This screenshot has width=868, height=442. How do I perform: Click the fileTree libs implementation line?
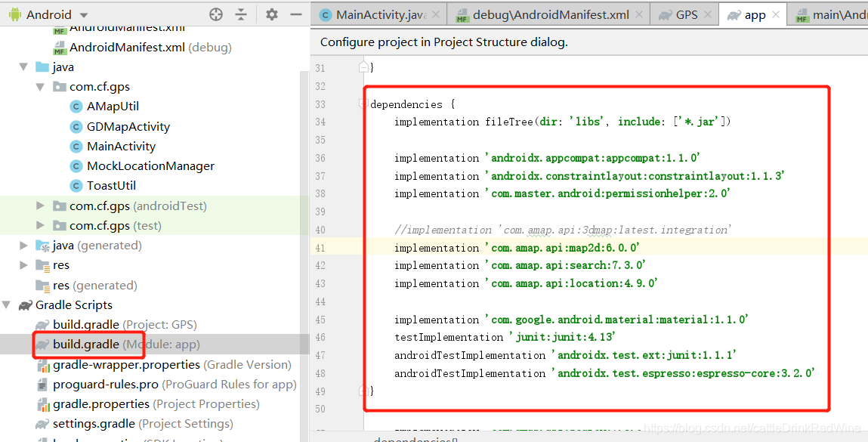coord(563,122)
